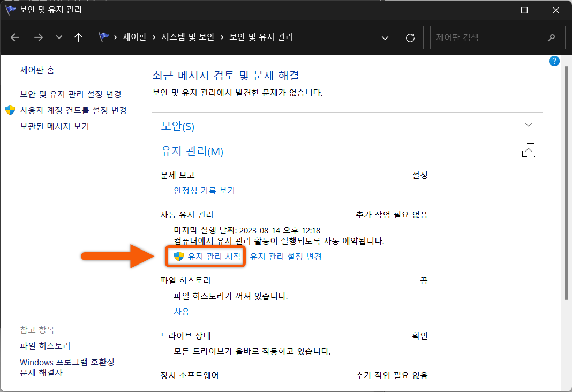Enable File History by clicking 사용
Screen dimensions: 572x392
click(181, 311)
